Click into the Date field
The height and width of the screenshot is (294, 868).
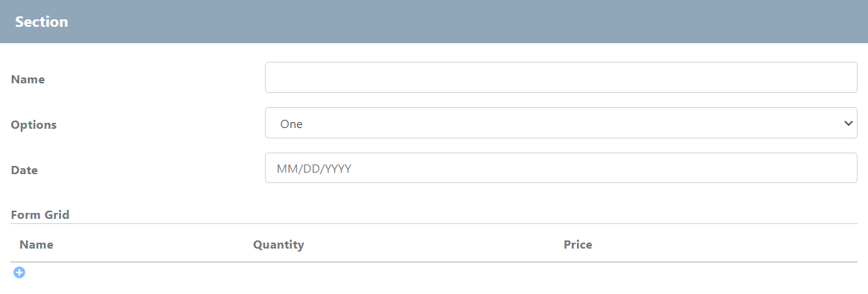(561, 168)
